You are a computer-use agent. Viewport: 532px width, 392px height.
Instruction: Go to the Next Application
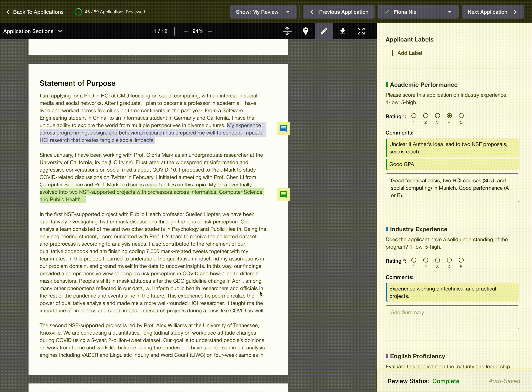click(x=492, y=12)
